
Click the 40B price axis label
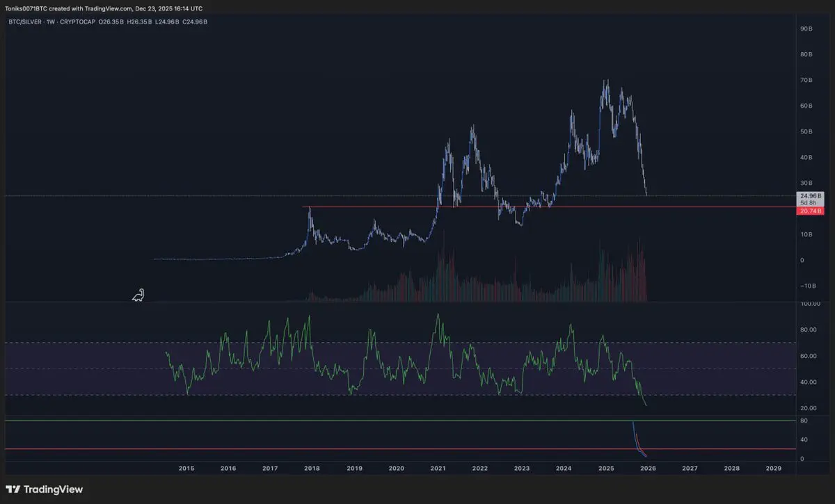click(807, 157)
